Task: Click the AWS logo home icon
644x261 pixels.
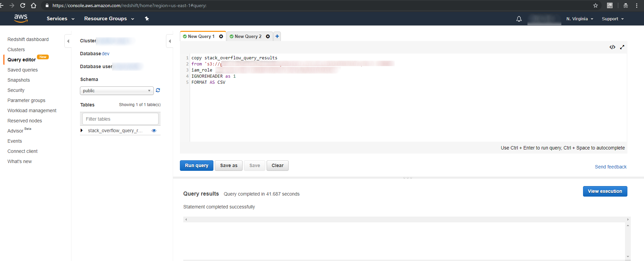Action: click(21, 18)
